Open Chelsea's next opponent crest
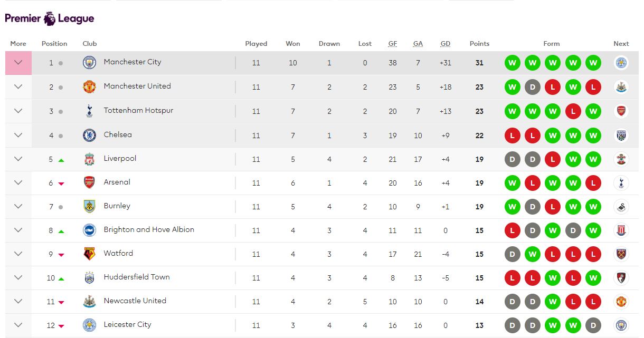Screen dimensions: 644x338 (x=621, y=135)
